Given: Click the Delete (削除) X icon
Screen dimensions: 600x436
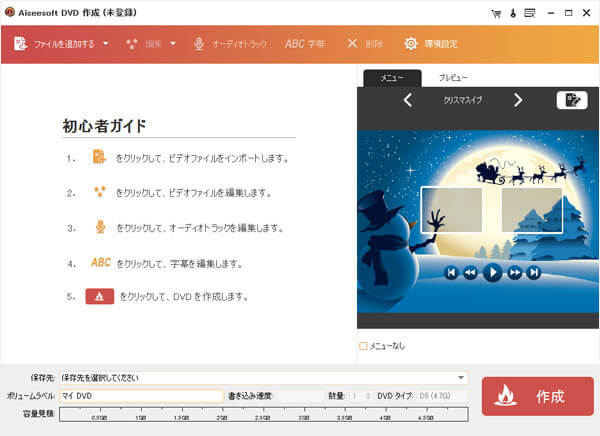Looking at the screenshot, I should click(352, 43).
